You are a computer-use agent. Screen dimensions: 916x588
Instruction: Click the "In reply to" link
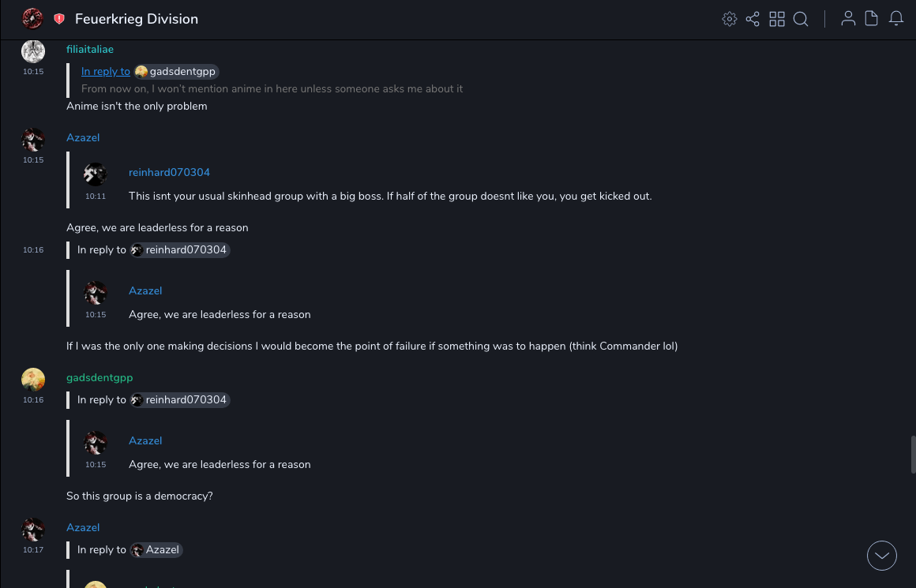pos(106,72)
